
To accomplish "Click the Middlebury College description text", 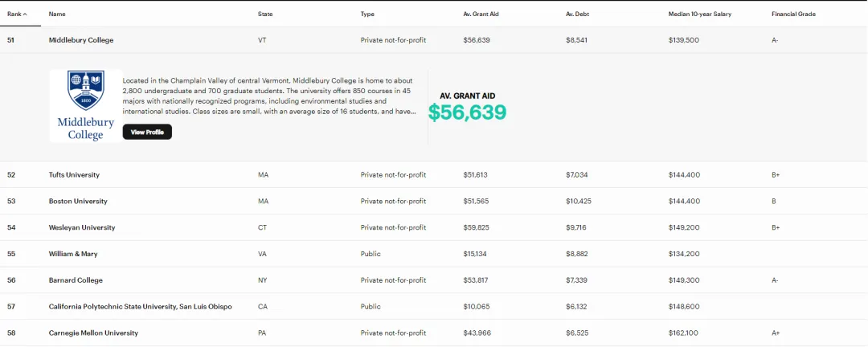I will click(x=269, y=96).
